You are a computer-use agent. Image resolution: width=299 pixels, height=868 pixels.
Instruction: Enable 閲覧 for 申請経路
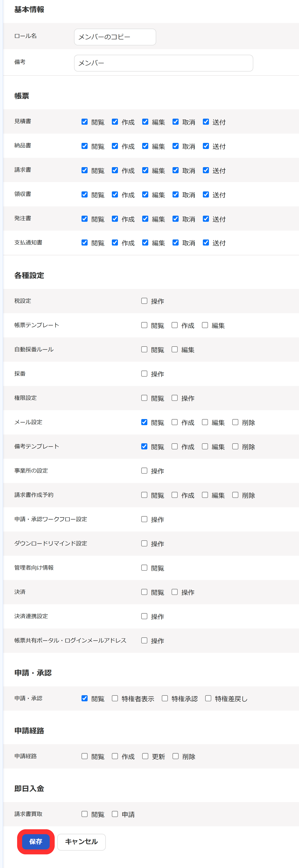click(85, 757)
